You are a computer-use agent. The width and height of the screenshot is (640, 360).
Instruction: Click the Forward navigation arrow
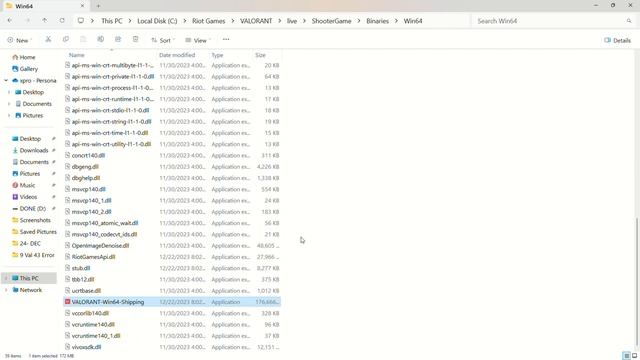click(28, 20)
